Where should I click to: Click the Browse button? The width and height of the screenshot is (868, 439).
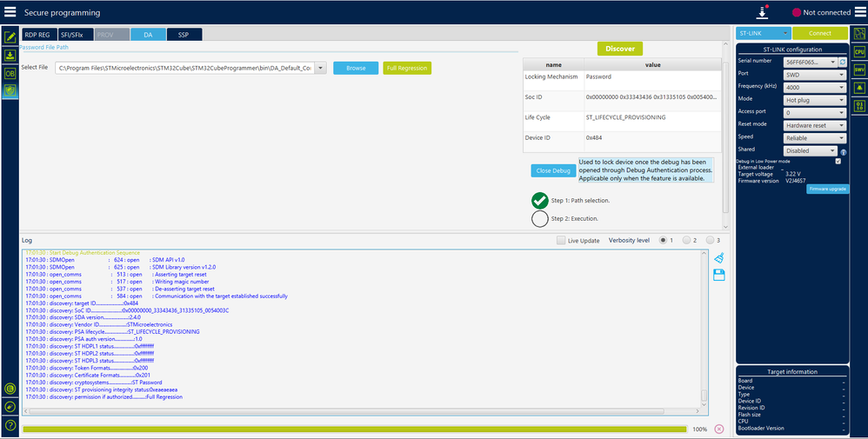click(x=356, y=68)
